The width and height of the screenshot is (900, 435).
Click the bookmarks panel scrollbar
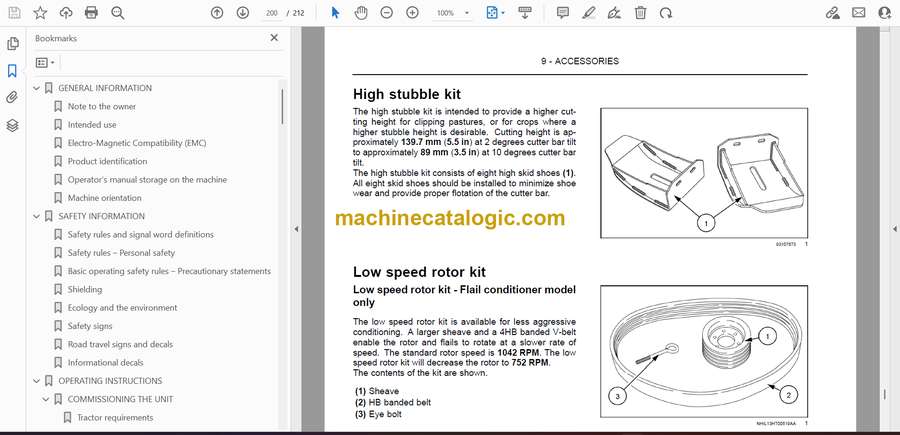click(x=282, y=107)
